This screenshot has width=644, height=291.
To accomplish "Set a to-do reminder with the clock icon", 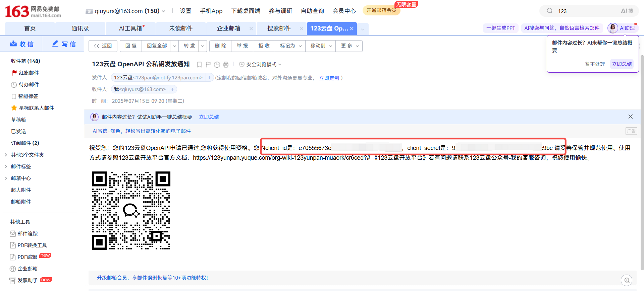I will [217, 64].
